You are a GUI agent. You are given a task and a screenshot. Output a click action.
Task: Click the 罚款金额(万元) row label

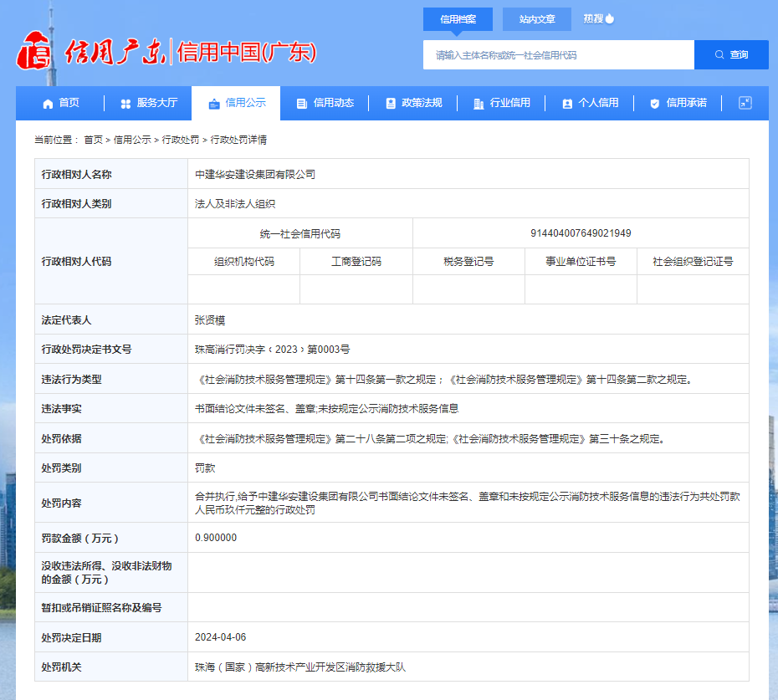[x=79, y=539]
